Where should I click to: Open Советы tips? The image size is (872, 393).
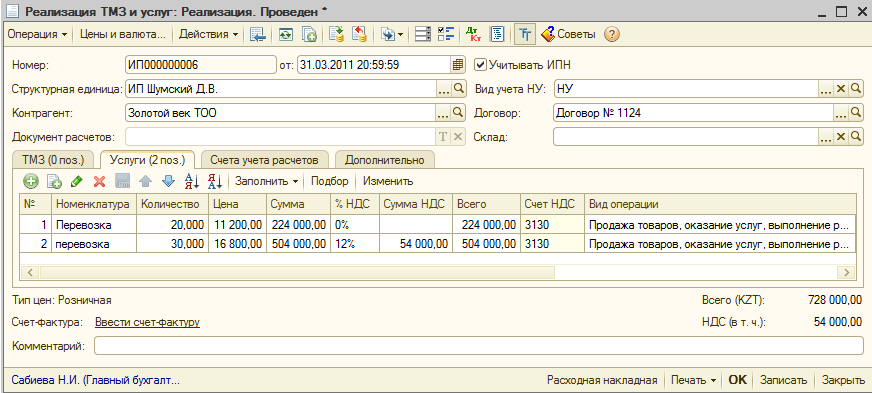[568, 34]
